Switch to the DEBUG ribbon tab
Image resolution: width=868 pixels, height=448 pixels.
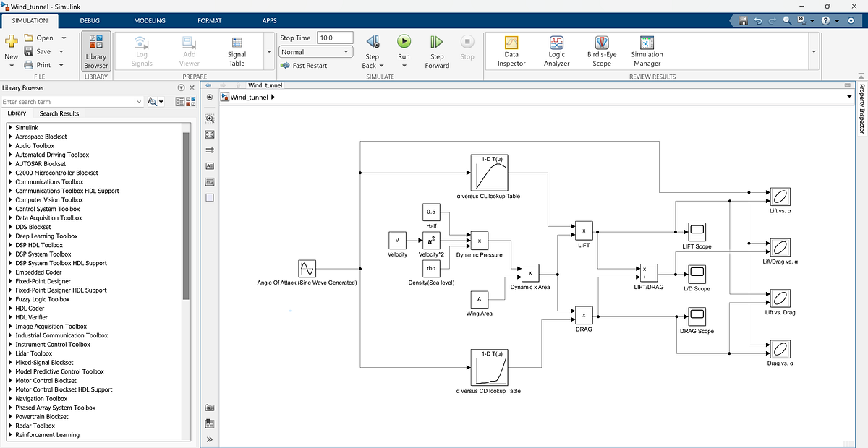(x=90, y=20)
